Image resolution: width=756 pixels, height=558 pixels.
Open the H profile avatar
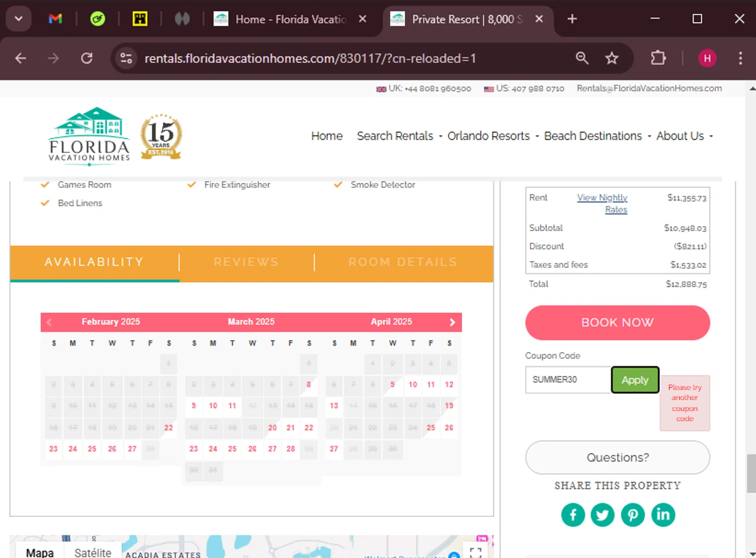(x=707, y=58)
